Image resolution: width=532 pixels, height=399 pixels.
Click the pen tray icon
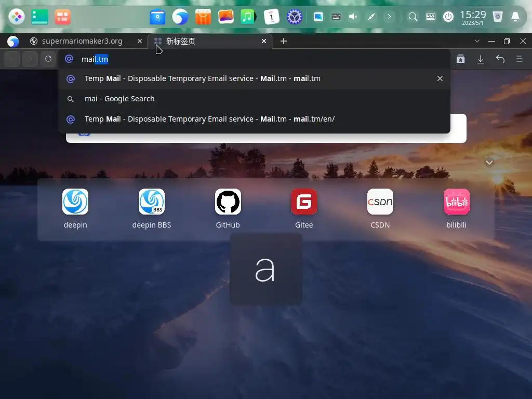tap(371, 17)
